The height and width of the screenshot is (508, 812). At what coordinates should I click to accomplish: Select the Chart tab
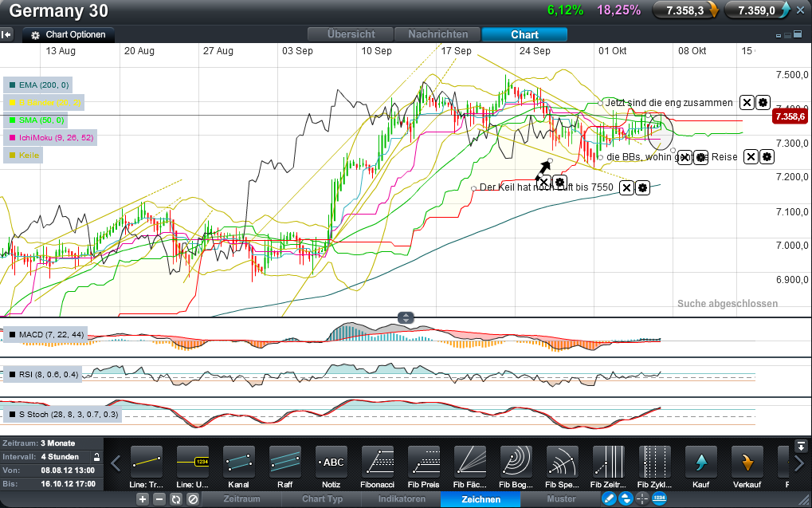524,34
